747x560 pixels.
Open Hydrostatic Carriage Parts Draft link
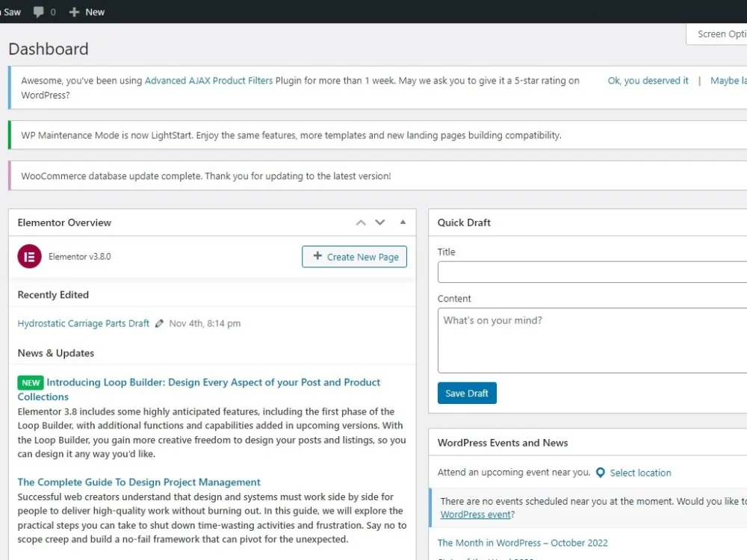(x=84, y=323)
